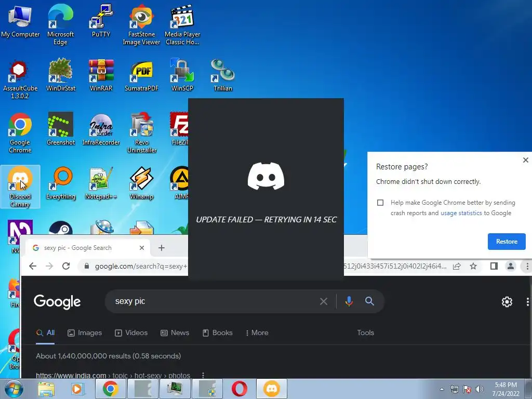Open Windows Explorer from taskbar
The width and height of the screenshot is (532, 399).
46,389
